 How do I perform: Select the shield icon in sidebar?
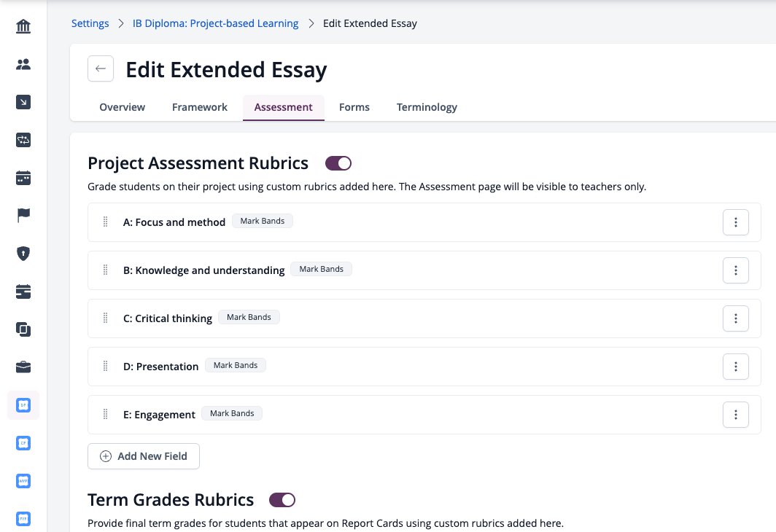23,253
